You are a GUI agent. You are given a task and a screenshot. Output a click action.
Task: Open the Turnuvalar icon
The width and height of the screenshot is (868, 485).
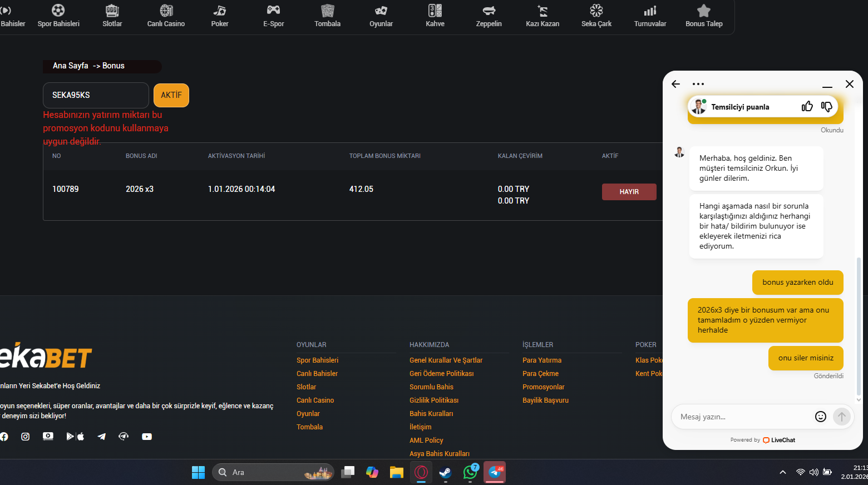pyautogui.click(x=650, y=11)
